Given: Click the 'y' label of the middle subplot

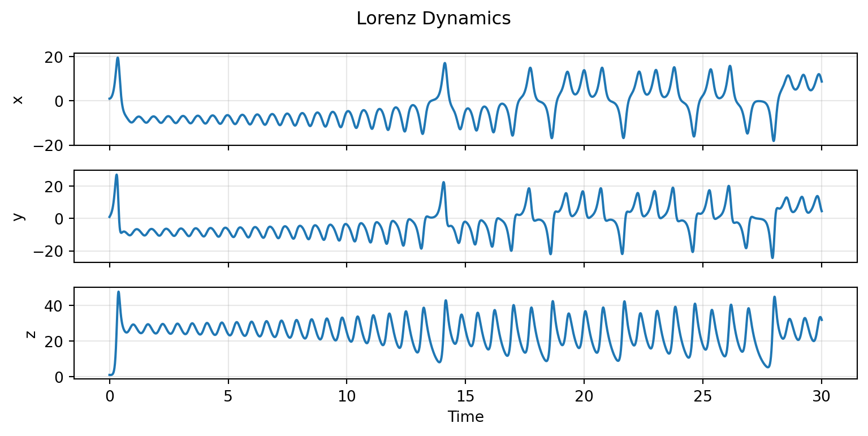Looking at the screenshot, I should point(18,217).
